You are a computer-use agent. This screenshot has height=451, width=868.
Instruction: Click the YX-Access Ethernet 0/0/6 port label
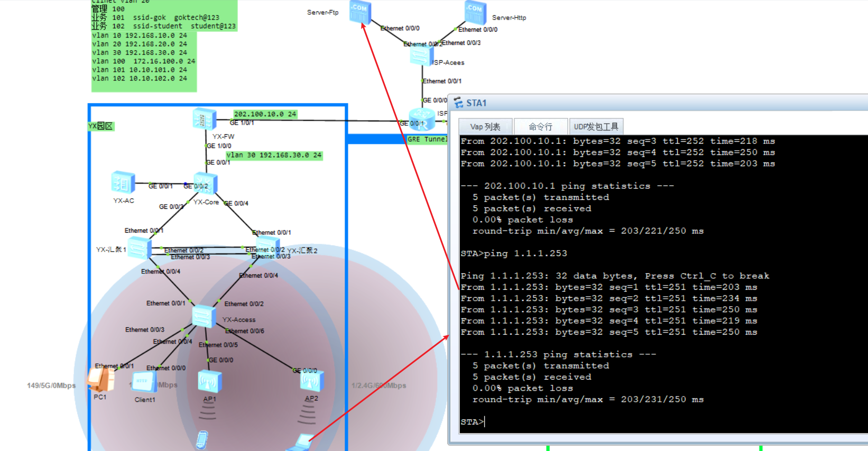[245, 331]
